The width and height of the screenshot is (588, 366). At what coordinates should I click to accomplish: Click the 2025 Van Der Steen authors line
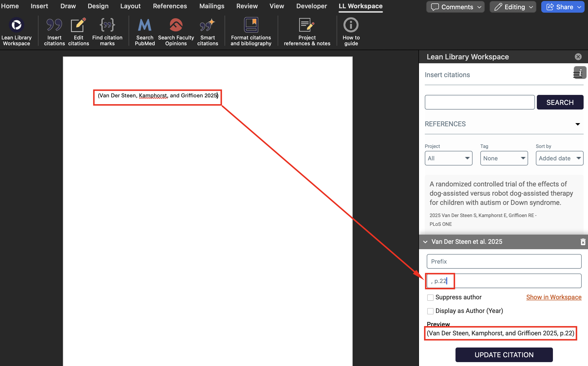click(x=483, y=215)
